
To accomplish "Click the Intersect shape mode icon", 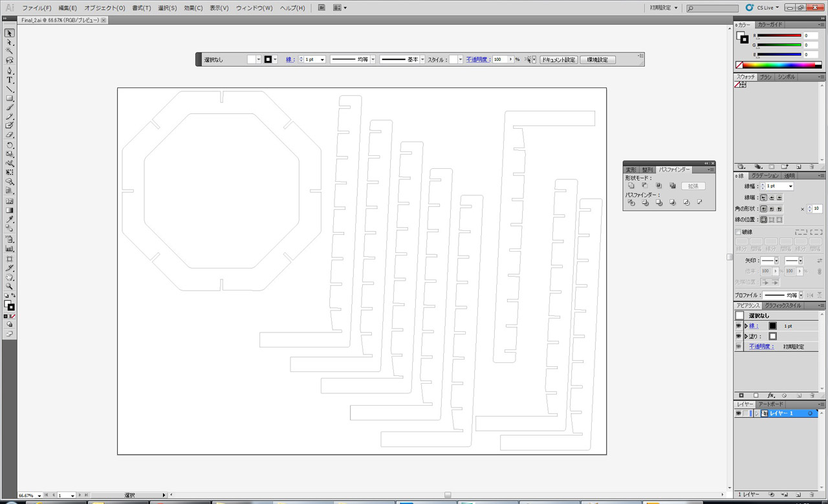I will point(659,186).
